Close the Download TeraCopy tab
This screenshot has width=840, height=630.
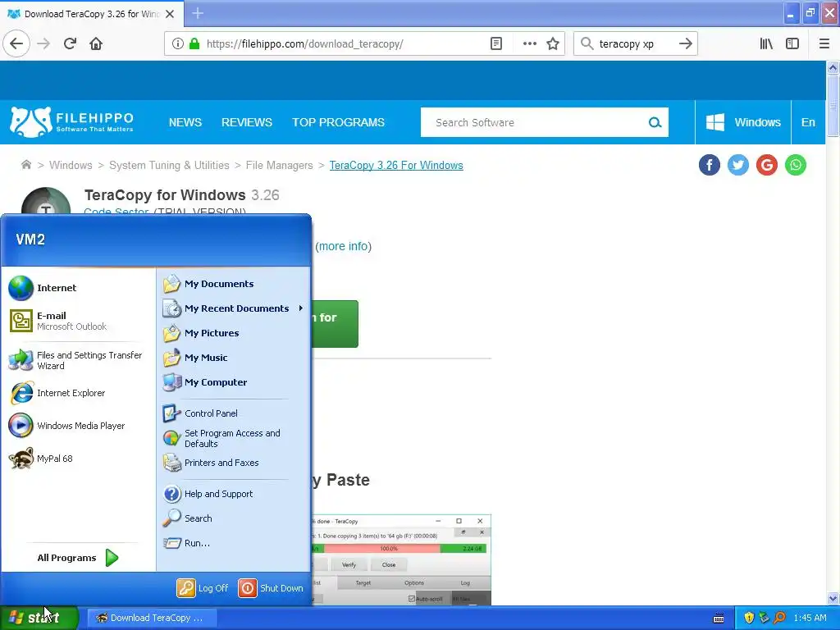click(x=170, y=14)
